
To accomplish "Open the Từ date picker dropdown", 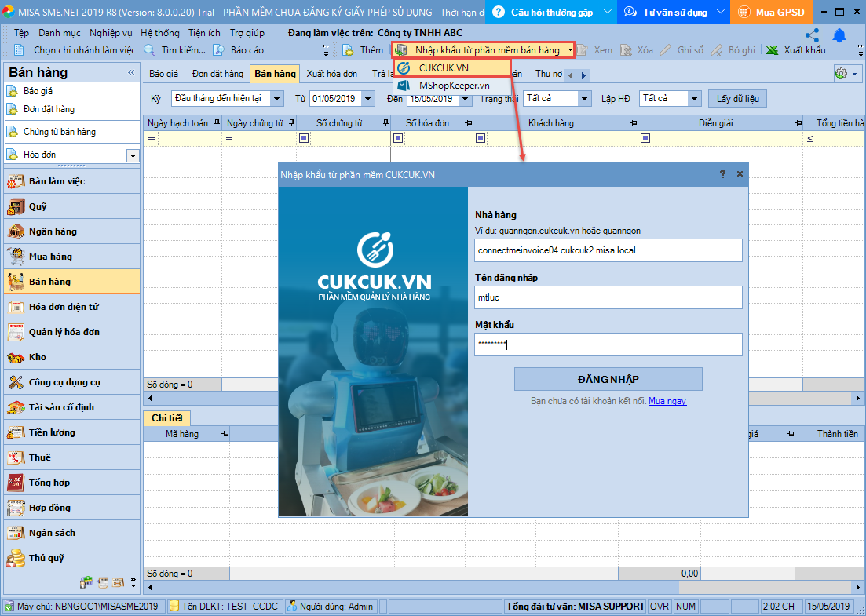I will (x=368, y=99).
